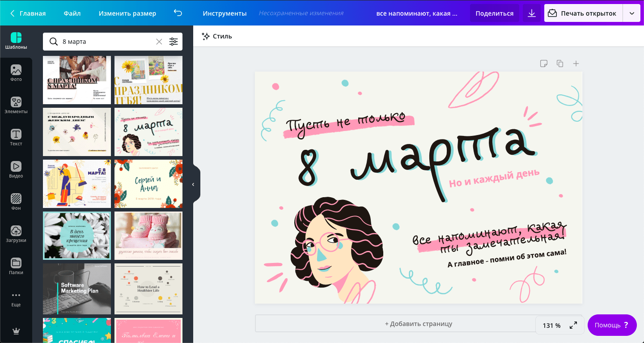
Task: Click Добавить страницу button
Action: [419, 324]
